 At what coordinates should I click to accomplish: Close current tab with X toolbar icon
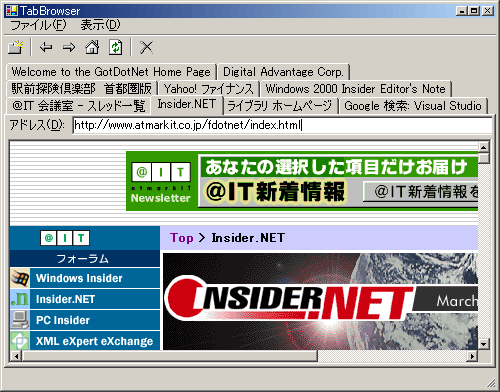pos(146,47)
